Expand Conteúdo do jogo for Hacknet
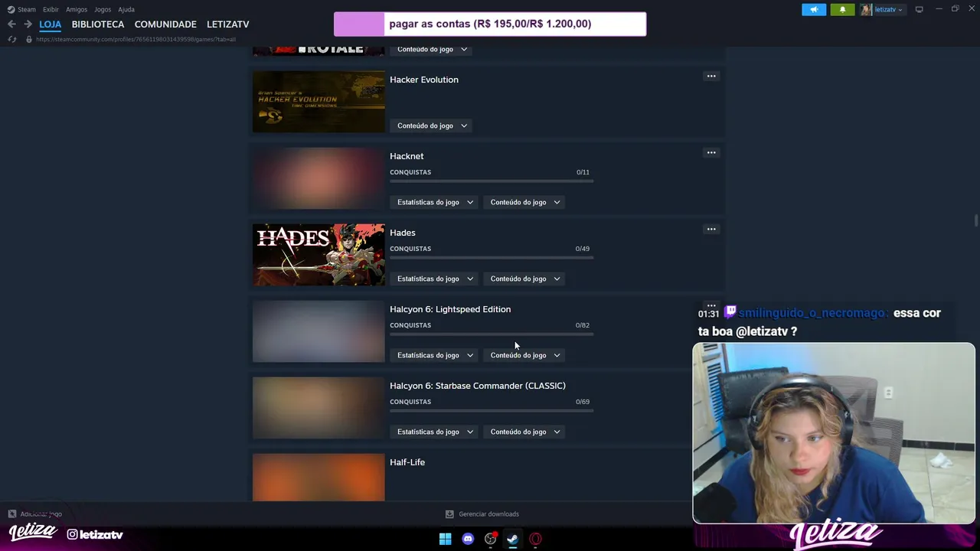 (x=525, y=202)
